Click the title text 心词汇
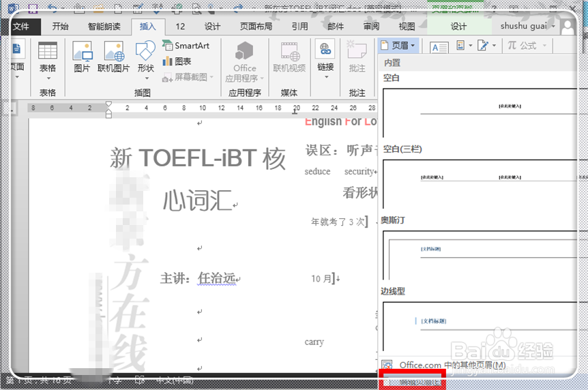The image size is (588, 390). point(197,200)
